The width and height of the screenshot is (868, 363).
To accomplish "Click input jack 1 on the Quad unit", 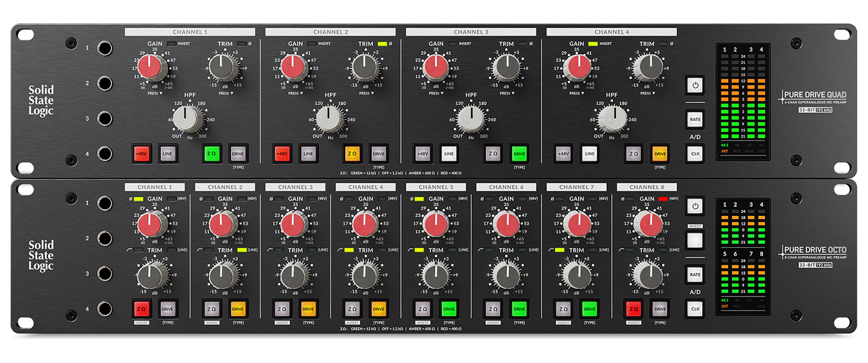I will click(x=105, y=48).
